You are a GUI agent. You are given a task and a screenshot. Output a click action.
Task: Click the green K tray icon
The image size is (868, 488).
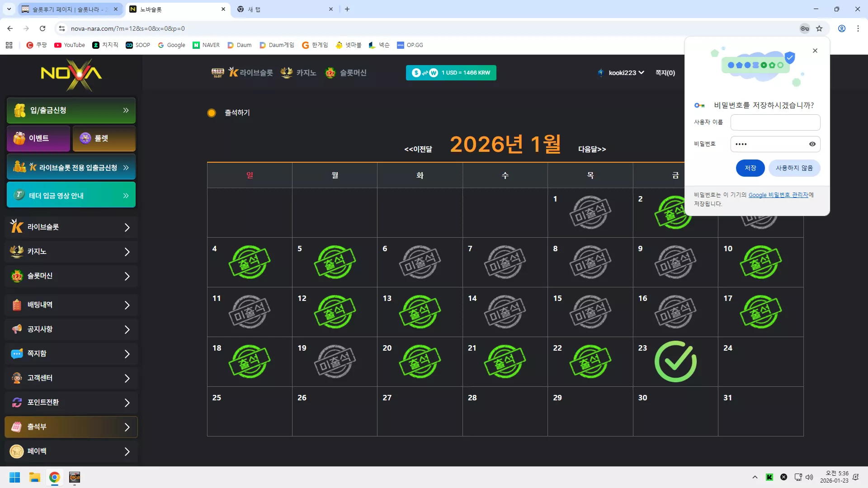pyautogui.click(x=769, y=477)
